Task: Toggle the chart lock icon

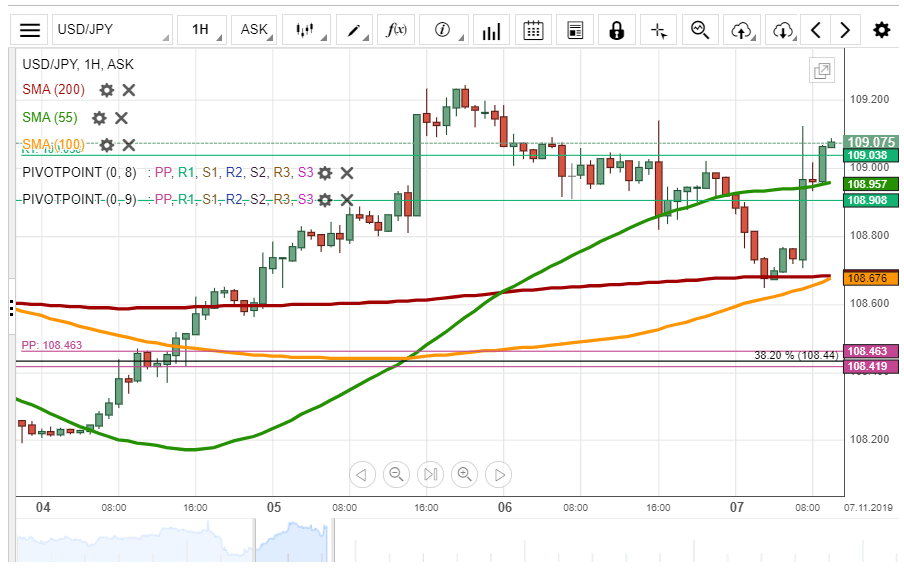Action: (x=616, y=30)
